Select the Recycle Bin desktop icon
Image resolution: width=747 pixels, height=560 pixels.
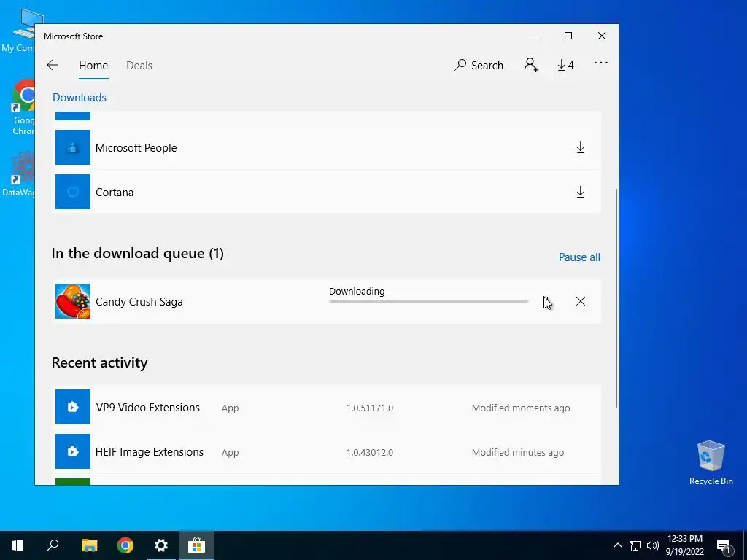[x=711, y=462]
